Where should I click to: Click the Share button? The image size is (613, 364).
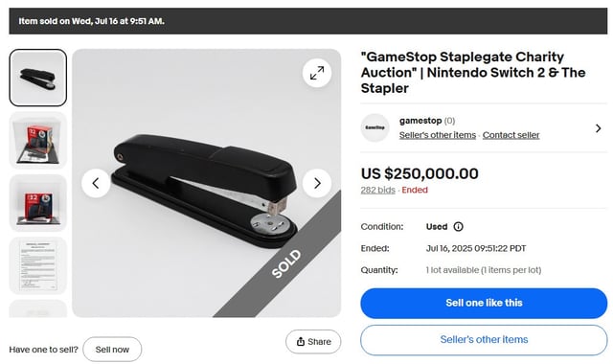[x=313, y=342]
